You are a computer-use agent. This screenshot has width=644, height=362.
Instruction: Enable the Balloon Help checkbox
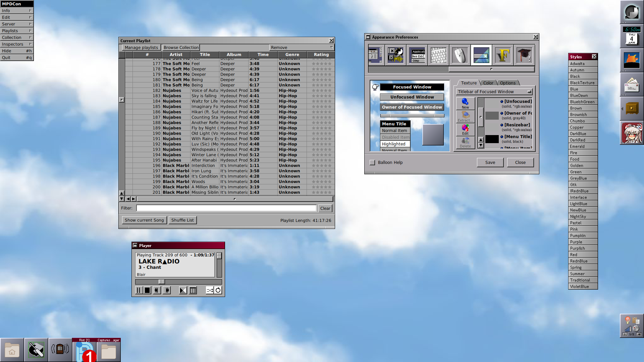point(372,163)
